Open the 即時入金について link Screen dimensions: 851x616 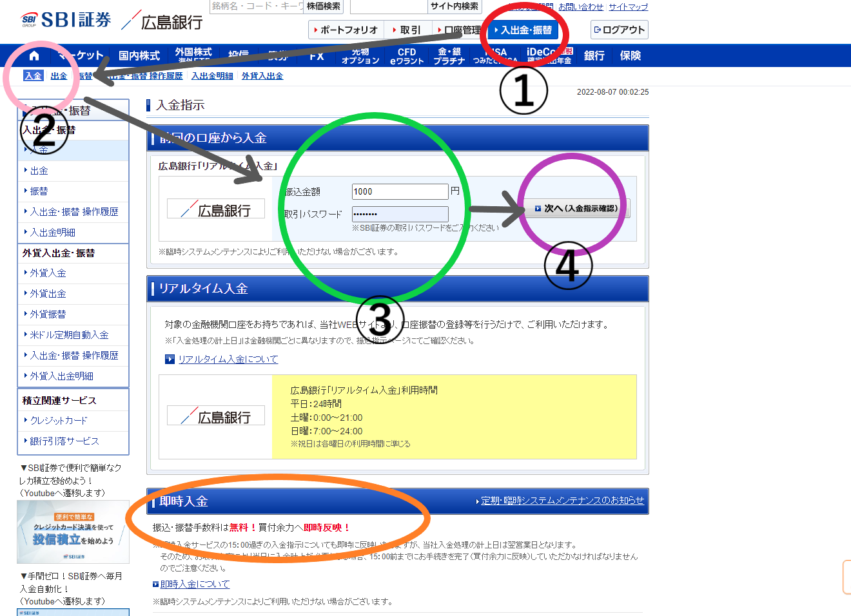pyautogui.click(x=195, y=584)
